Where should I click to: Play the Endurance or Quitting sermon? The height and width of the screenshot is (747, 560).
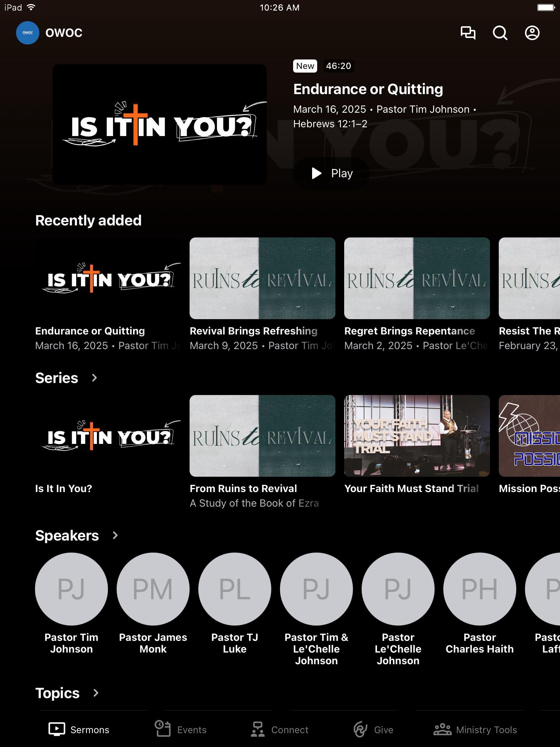pos(331,173)
